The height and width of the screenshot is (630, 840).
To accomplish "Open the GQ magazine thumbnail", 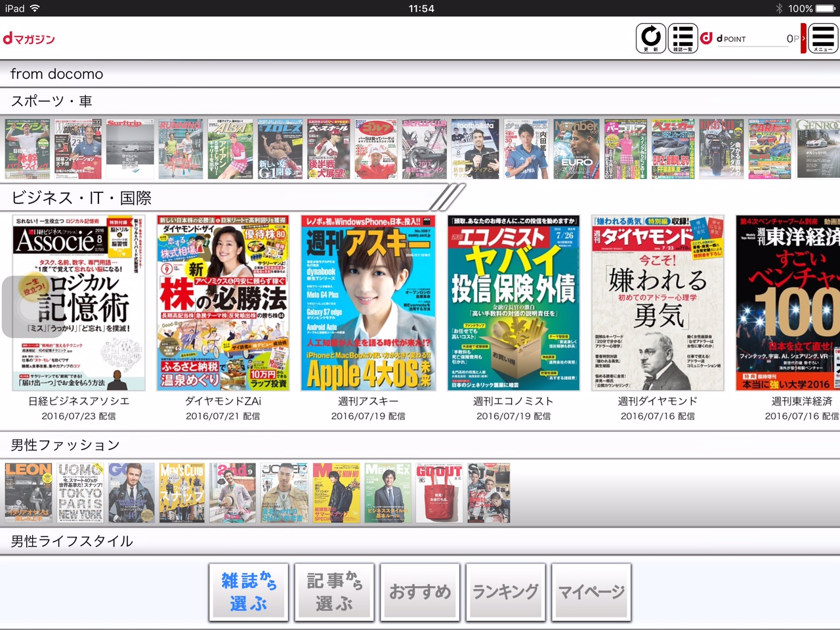I will click(131, 493).
